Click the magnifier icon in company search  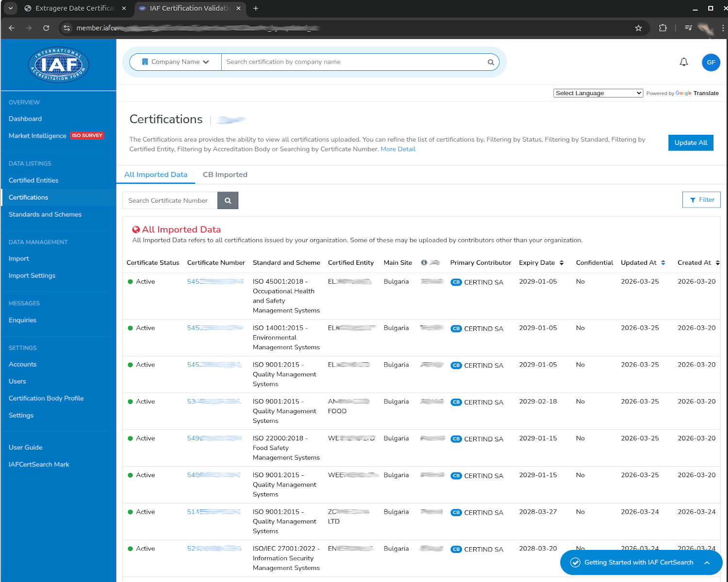pyautogui.click(x=491, y=62)
